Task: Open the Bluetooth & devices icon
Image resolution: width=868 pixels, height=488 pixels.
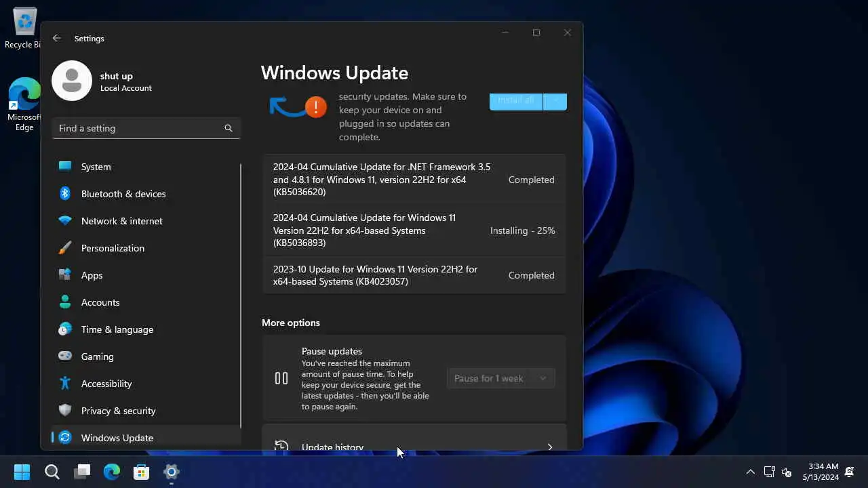Action: click(65, 193)
